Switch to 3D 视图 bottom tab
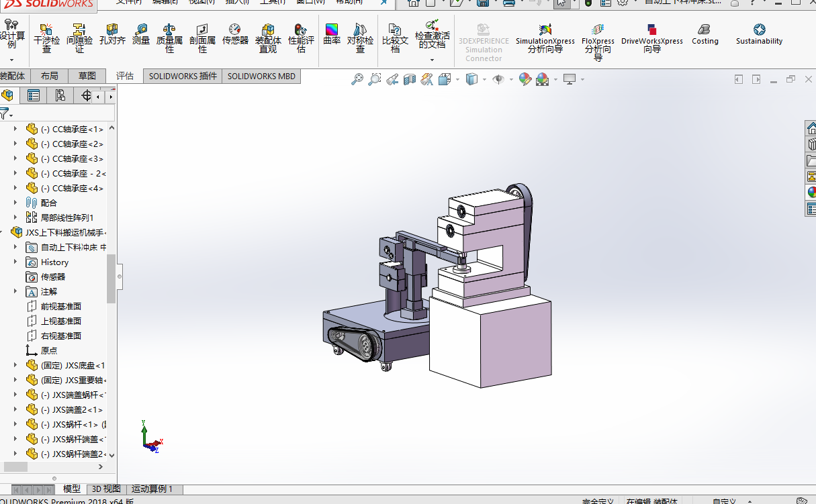 (x=106, y=489)
